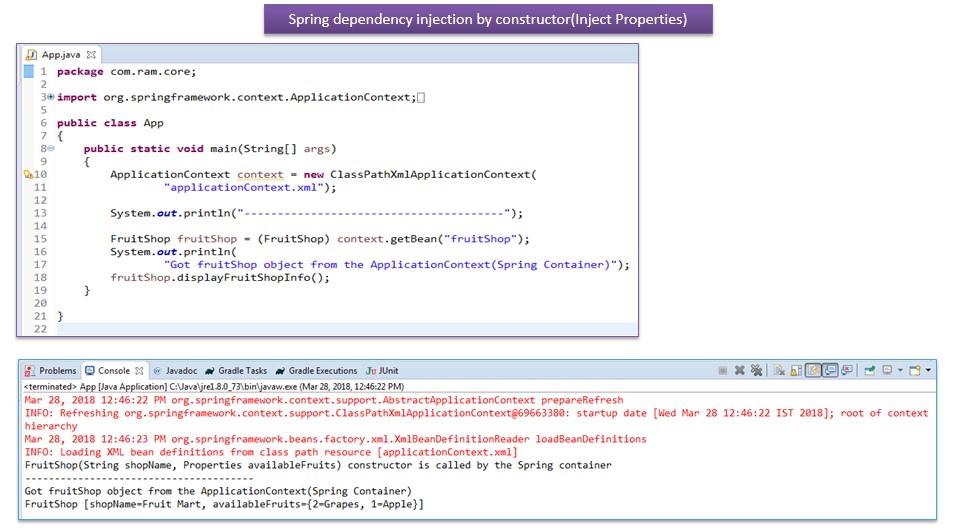Collapse the main method at line 8
Screen dimensions: 960x528
(x=51, y=148)
